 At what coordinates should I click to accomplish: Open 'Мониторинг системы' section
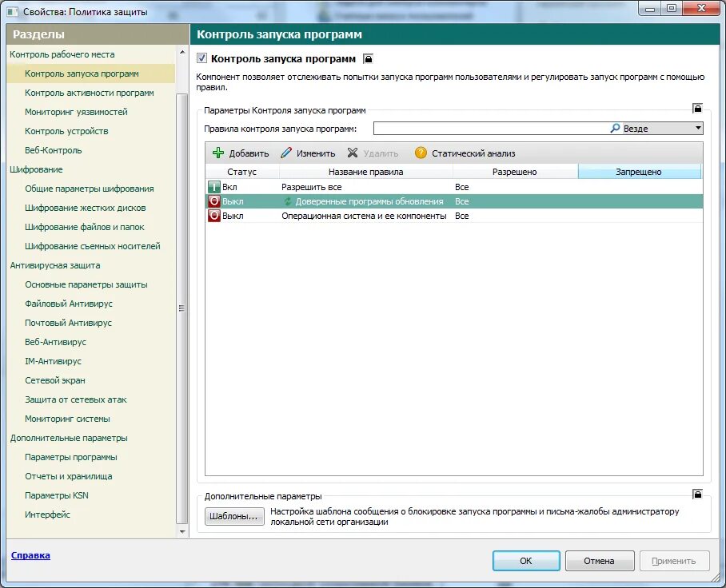coord(67,419)
